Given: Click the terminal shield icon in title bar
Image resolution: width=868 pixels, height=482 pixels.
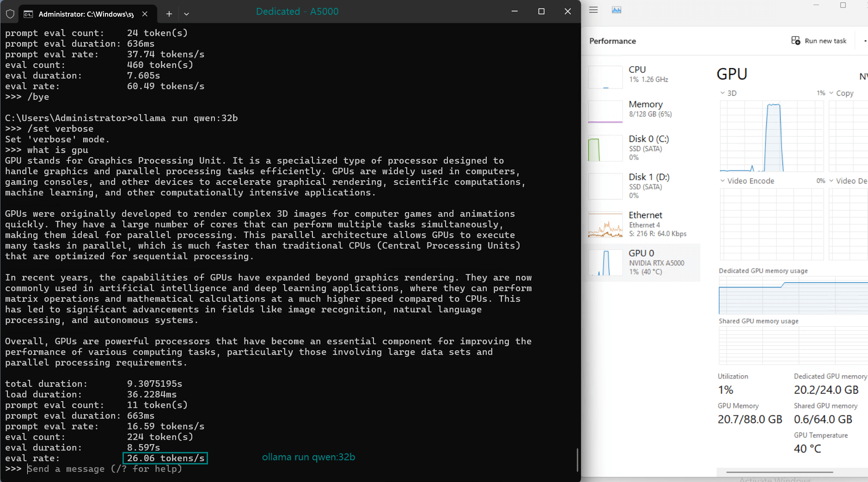Looking at the screenshot, I should coord(10,14).
